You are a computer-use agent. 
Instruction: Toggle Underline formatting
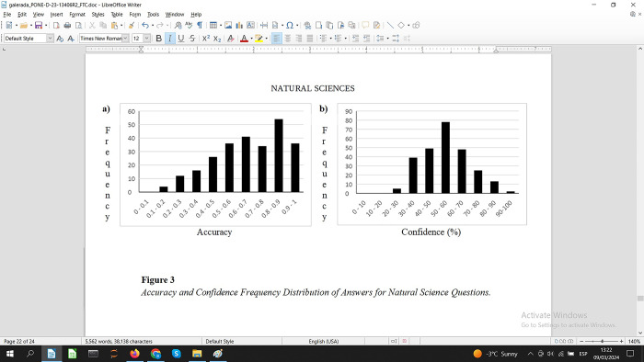point(180,38)
